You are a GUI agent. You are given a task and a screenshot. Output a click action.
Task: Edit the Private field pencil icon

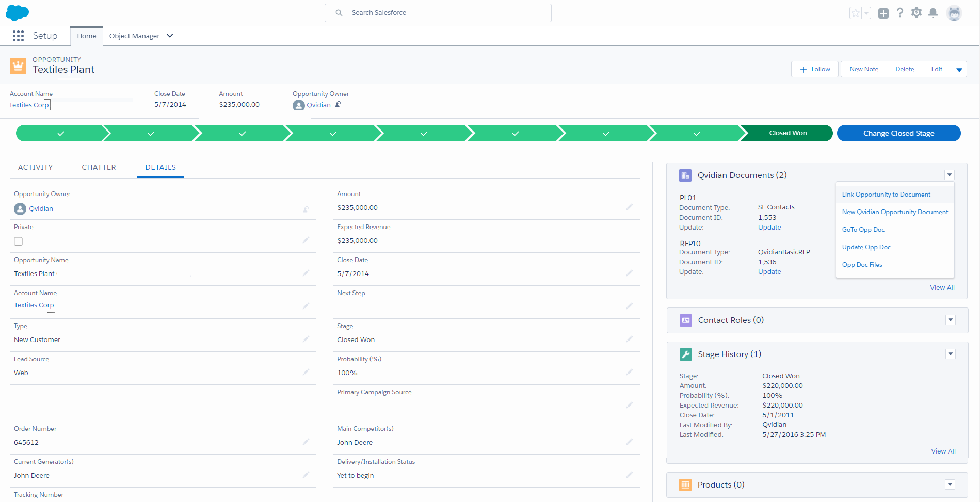tap(306, 240)
